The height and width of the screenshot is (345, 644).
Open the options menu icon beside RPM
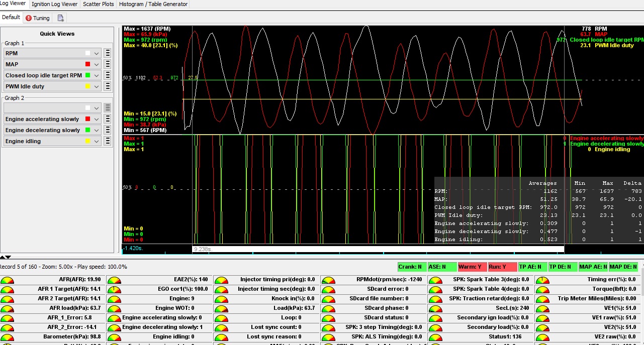click(x=107, y=53)
